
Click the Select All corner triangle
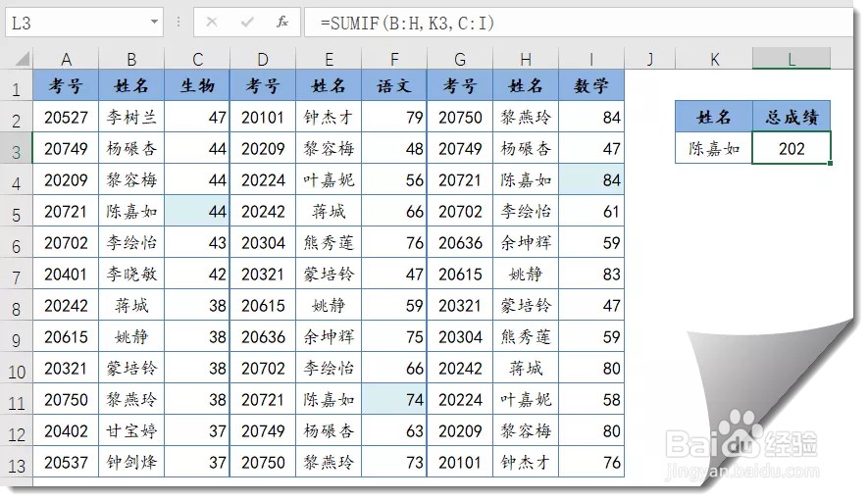[23, 58]
